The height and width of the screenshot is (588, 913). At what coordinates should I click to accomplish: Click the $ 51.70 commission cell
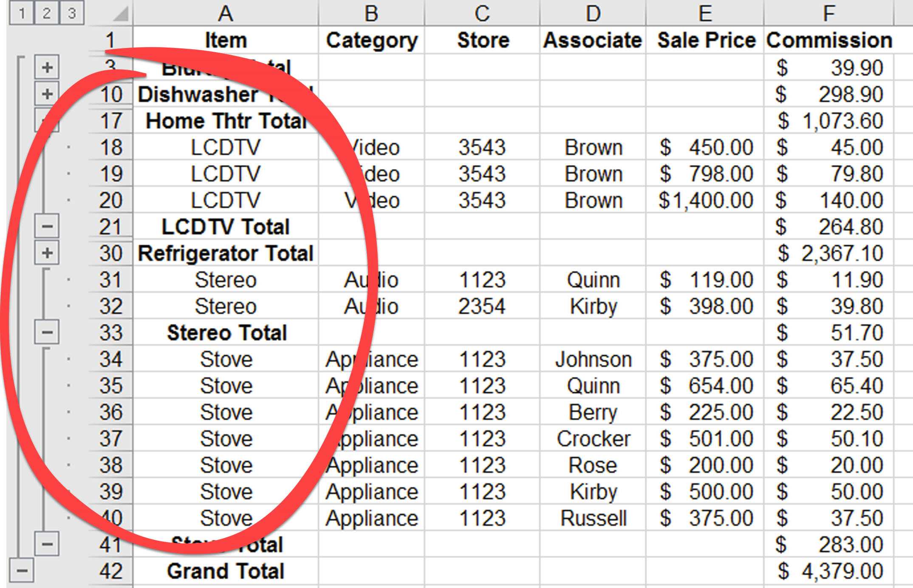click(x=829, y=332)
